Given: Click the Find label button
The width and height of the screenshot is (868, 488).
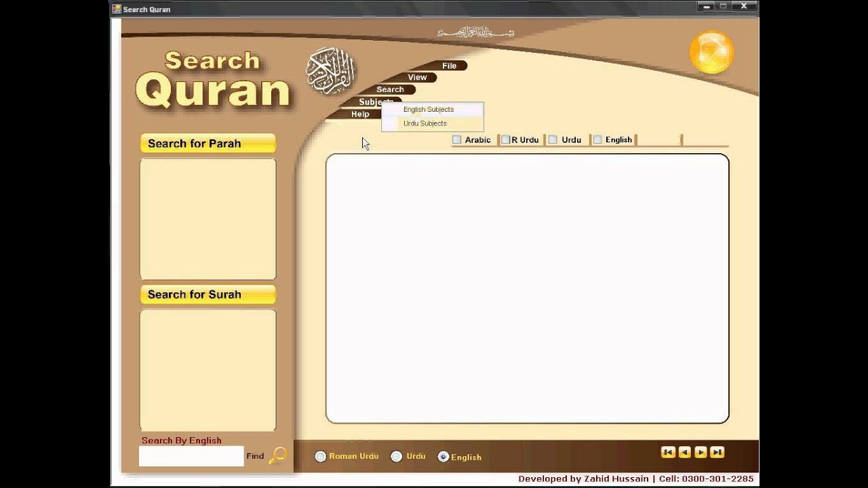Looking at the screenshot, I should pyautogui.click(x=255, y=456).
